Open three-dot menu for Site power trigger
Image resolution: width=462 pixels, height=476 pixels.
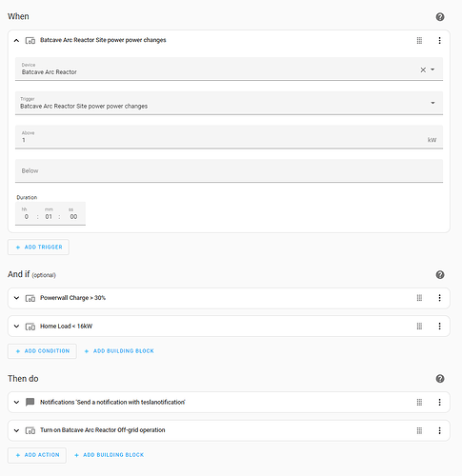pos(439,40)
